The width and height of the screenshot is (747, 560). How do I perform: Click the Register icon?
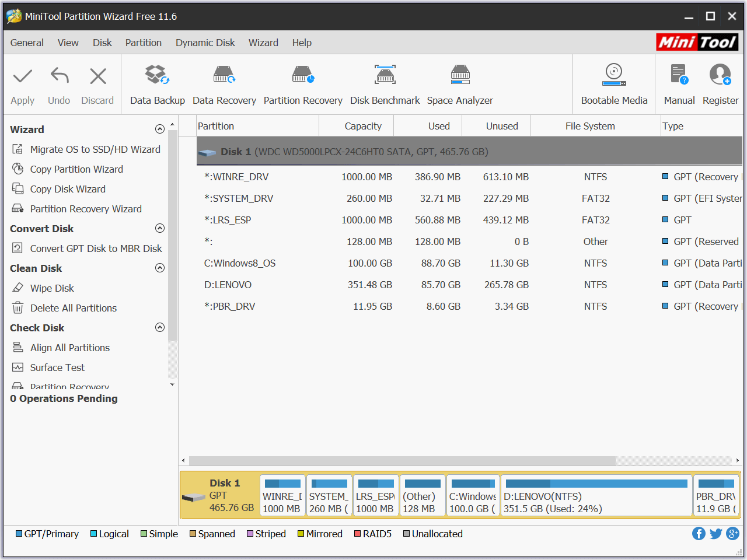(720, 75)
